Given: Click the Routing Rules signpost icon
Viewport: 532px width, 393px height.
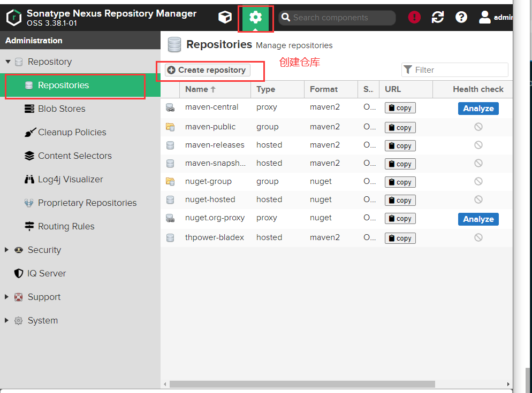Looking at the screenshot, I should [x=29, y=226].
